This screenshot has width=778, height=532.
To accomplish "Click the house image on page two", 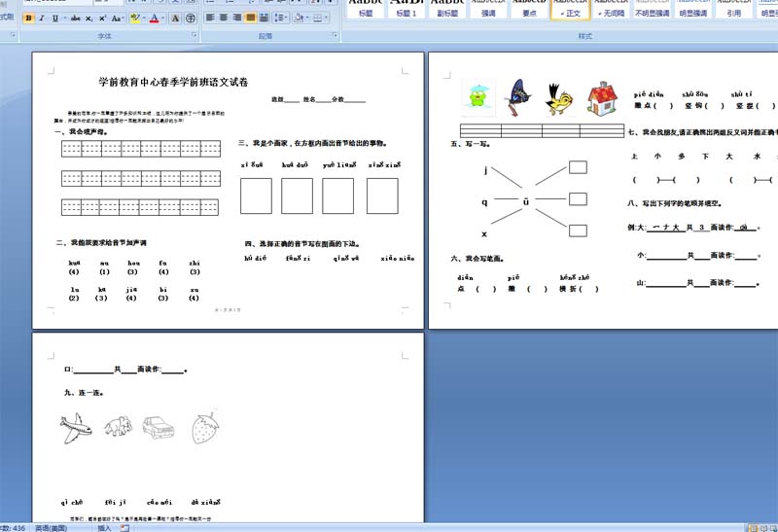I will (x=602, y=99).
